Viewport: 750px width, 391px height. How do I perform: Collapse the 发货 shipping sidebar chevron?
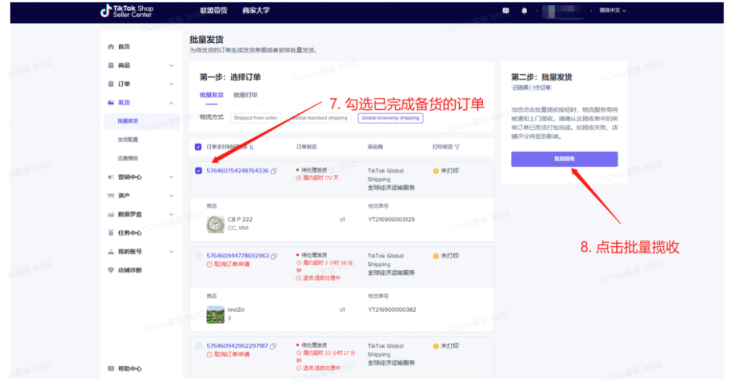click(171, 103)
